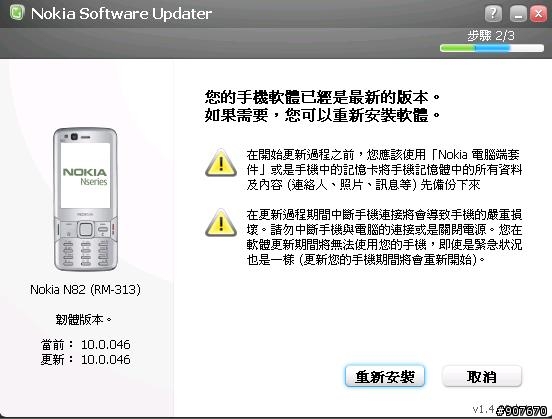The image size is (552, 419).
Task: Click the disconnect warning triangle icon
Action: pyautogui.click(x=221, y=223)
